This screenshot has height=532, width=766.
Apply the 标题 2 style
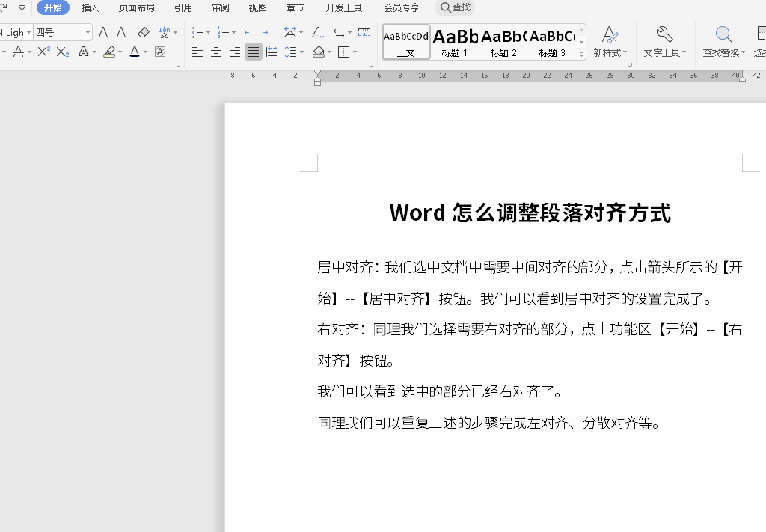point(503,43)
